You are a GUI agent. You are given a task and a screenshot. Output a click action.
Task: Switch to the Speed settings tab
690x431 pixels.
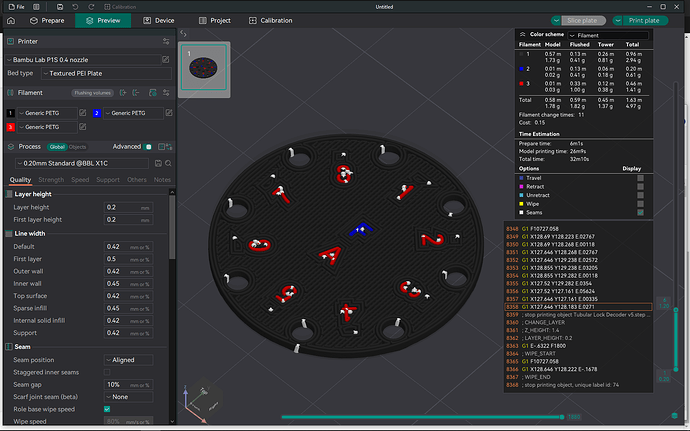click(80, 180)
